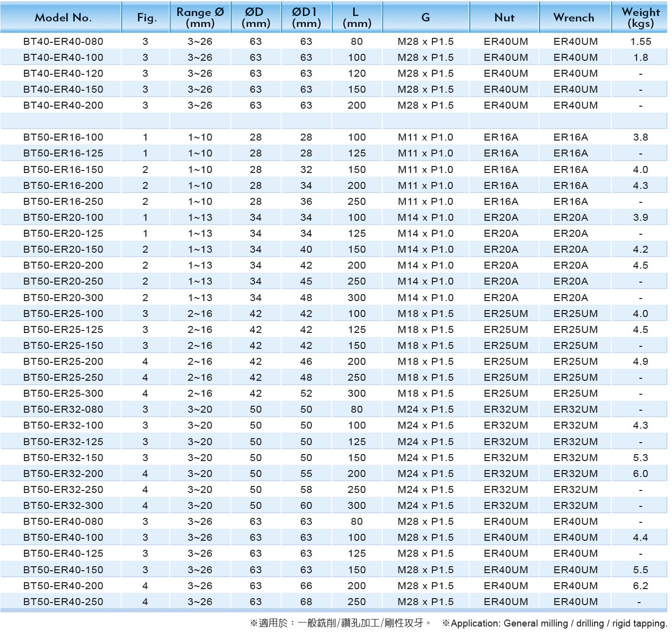Select model BT50-ER32-080
This screenshot has width=672, height=635.
coord(63,409)
